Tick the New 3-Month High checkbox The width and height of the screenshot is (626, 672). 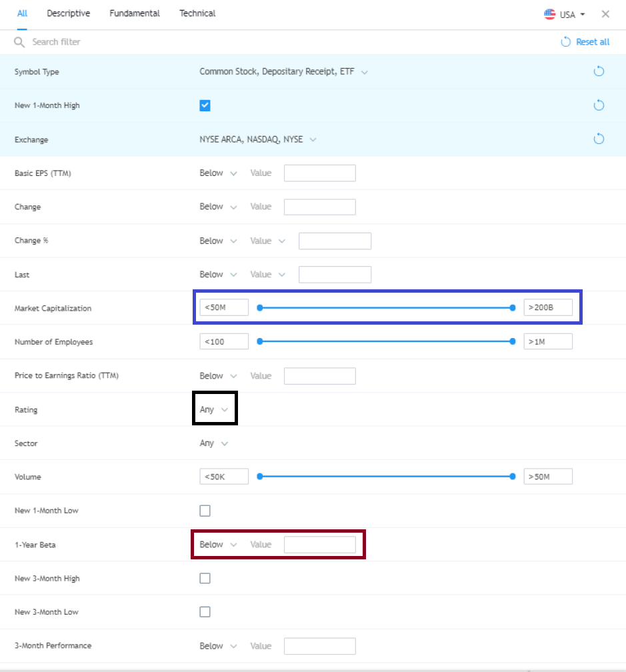pos(205,578)
